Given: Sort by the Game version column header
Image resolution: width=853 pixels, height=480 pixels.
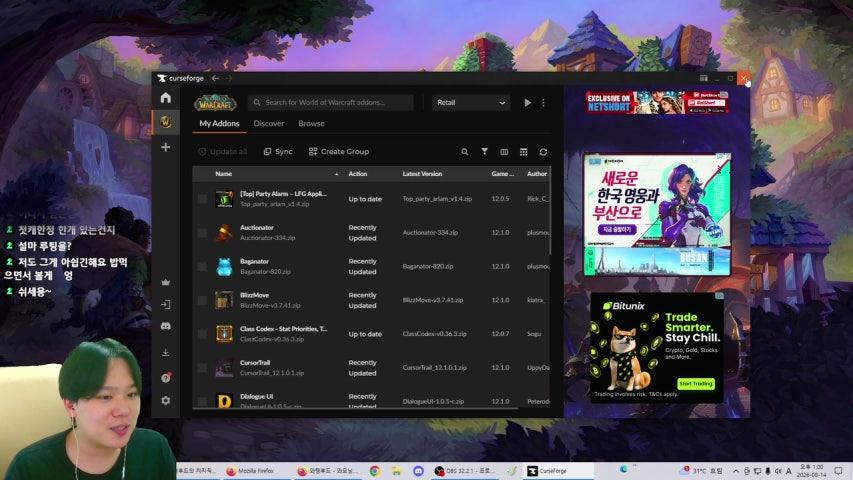Looking at the screenshot, I should [503, 174].
